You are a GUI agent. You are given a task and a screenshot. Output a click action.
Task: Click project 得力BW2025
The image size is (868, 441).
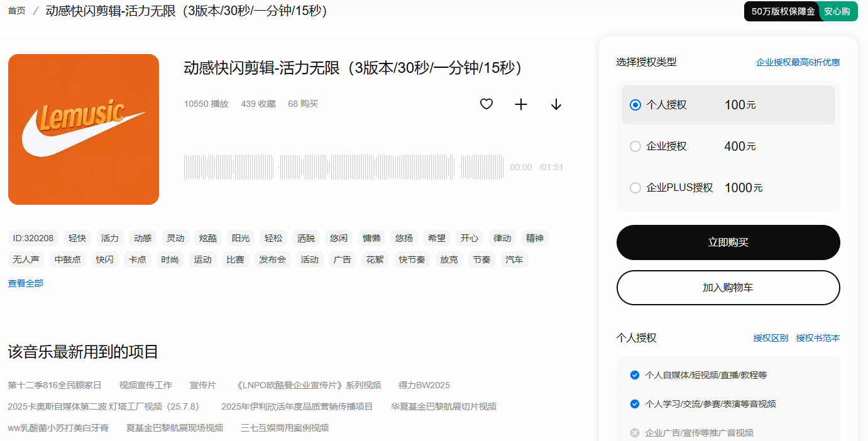point(424,385)
